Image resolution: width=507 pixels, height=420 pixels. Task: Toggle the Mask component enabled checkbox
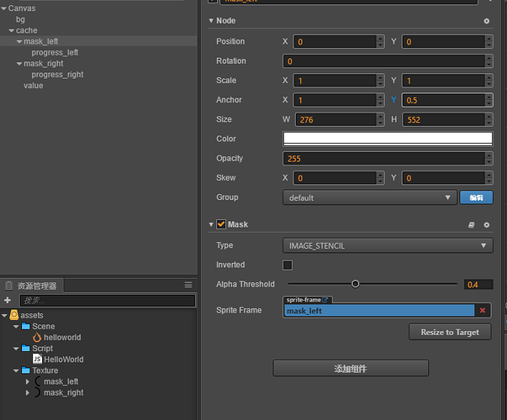coord(221,224)
